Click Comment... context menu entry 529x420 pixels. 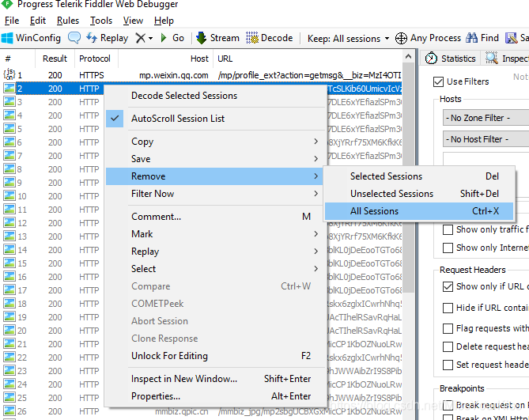[216, 217]
